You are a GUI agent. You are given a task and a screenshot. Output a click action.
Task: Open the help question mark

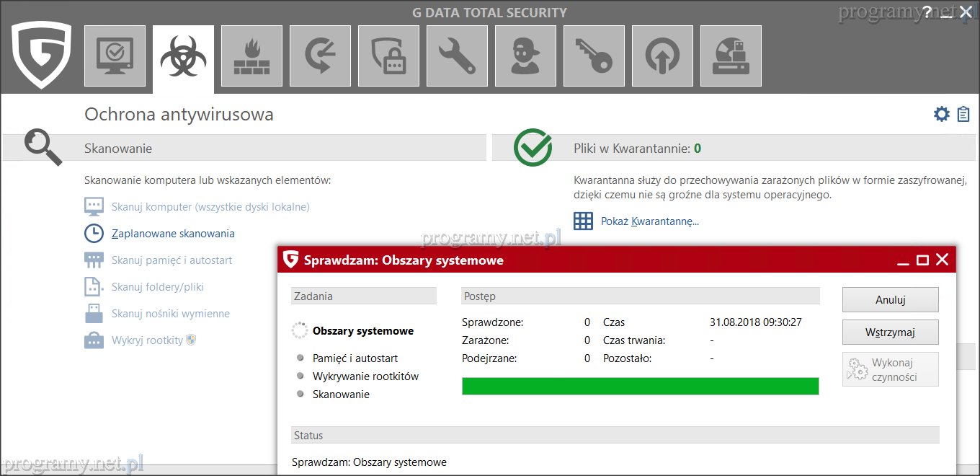(927, 11)
